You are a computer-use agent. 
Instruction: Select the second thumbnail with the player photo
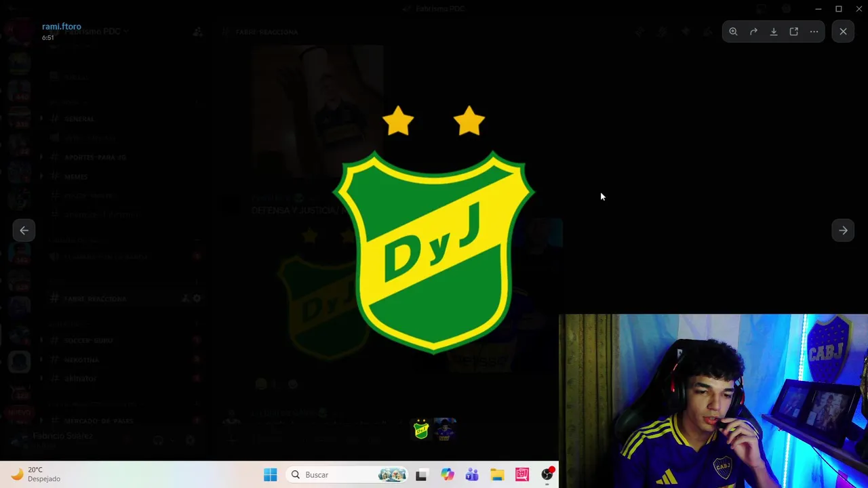point(445,430)
